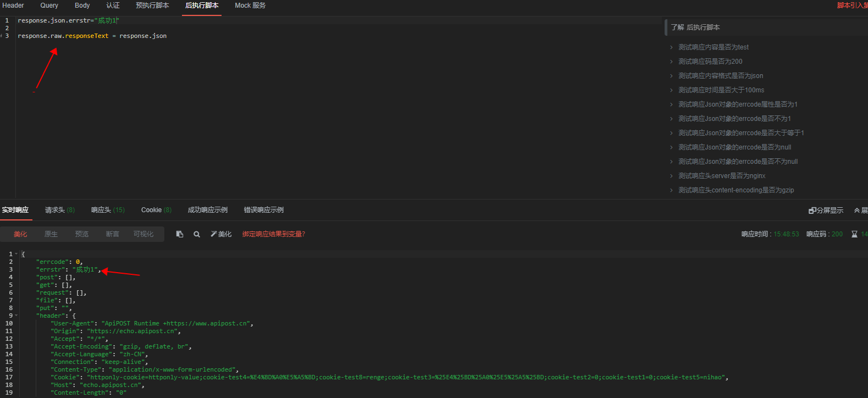Viewport: 868px width, 398px height.
Task: Switch to the Header tab
Action: tap(13, 5)
